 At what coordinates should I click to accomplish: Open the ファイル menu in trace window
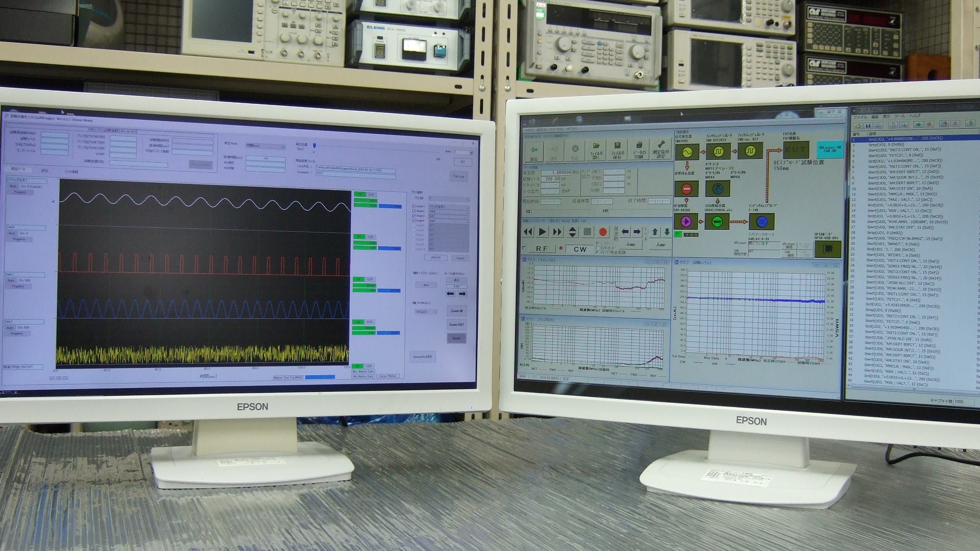(860, 117)
